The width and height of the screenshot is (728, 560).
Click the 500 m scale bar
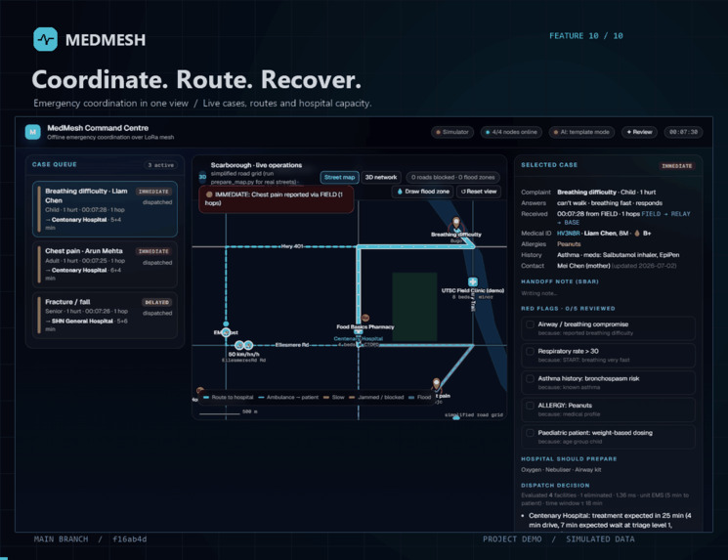(x=229, y=411)
